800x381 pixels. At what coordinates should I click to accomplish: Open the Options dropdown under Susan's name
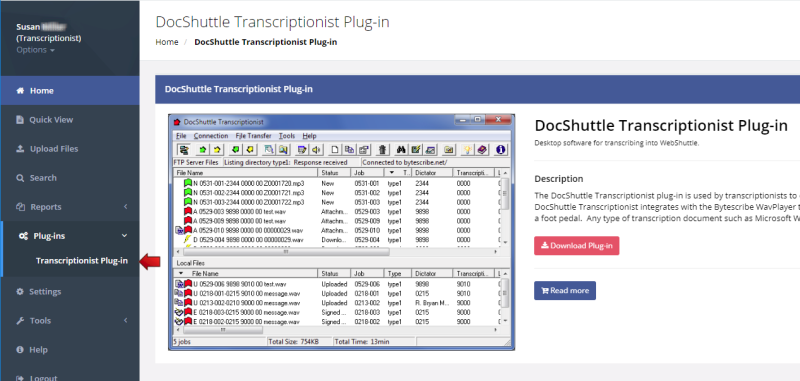pyautogui.click(x=35, y=50)
